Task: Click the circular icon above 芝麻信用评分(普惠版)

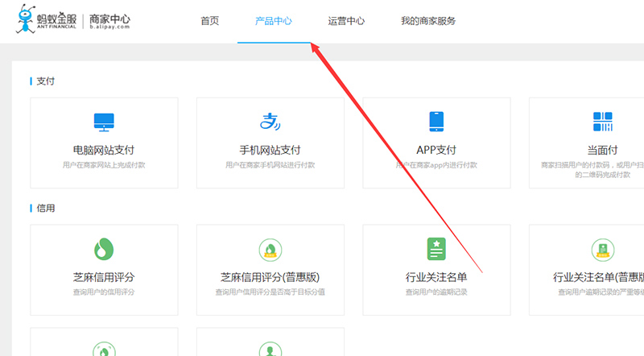Action: tap(270, 249)
